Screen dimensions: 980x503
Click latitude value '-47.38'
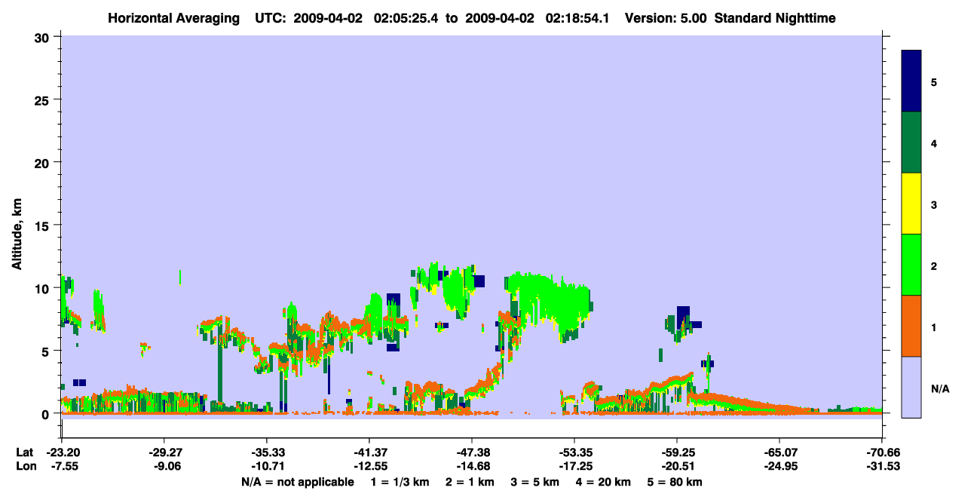(472, 452)
